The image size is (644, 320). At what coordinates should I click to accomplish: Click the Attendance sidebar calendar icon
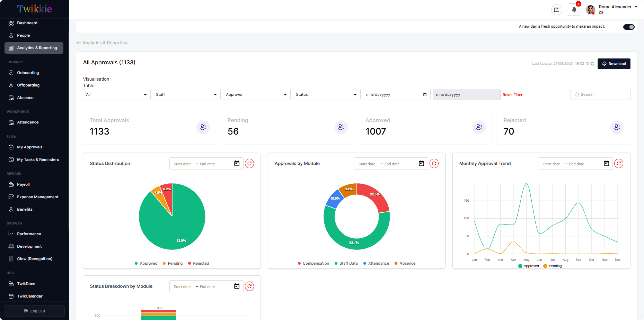(x=11, y=122)
